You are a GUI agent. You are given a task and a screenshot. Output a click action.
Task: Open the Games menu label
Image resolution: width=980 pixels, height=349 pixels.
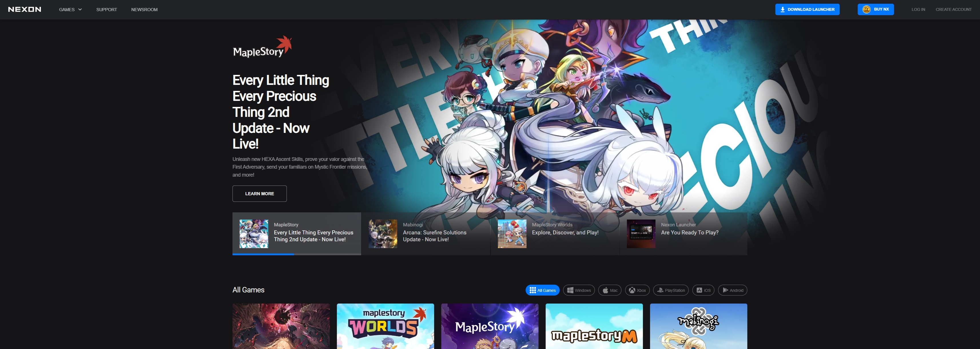pyautogui.click(x=67, y=9)
